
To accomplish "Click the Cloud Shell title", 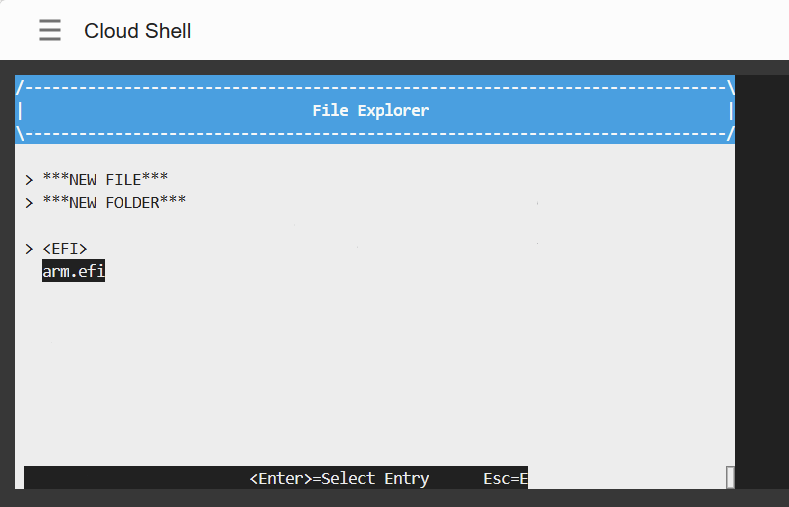I will click(x=138, y=31).
